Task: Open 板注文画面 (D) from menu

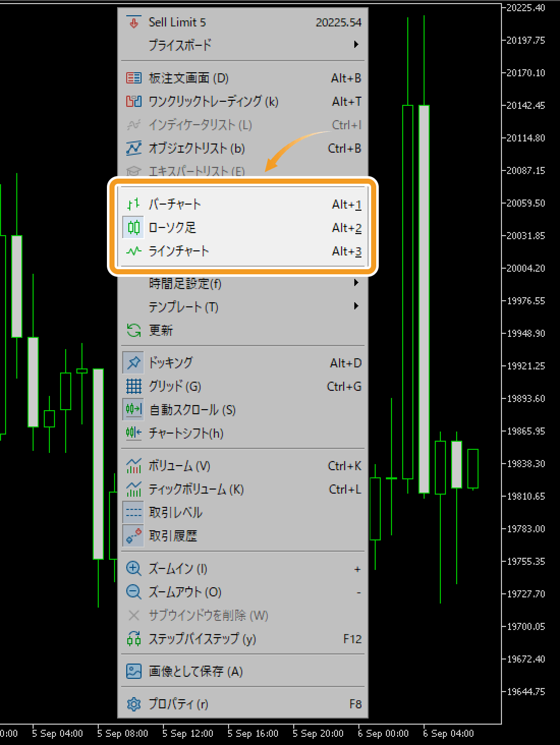Action: (x=243, y=78)
